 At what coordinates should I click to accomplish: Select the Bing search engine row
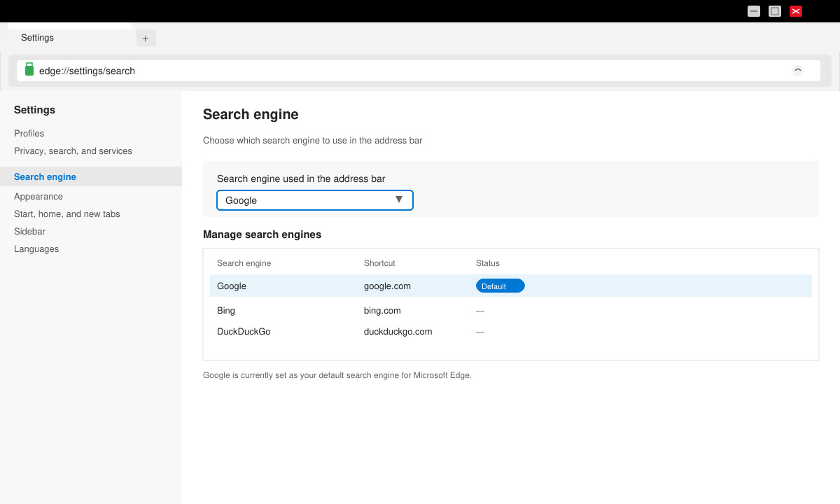tap(511, 310)
